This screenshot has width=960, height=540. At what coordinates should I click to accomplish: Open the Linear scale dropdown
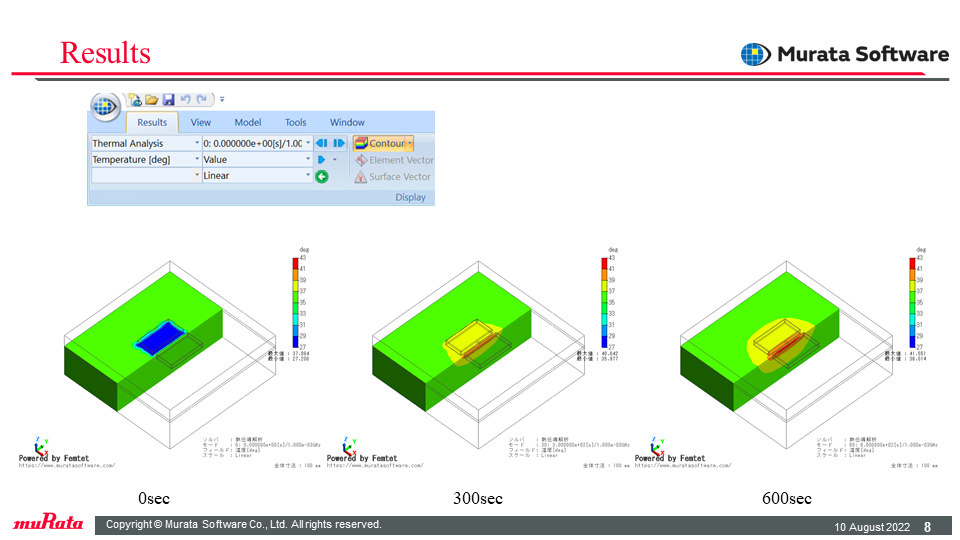tap(257, 175)
